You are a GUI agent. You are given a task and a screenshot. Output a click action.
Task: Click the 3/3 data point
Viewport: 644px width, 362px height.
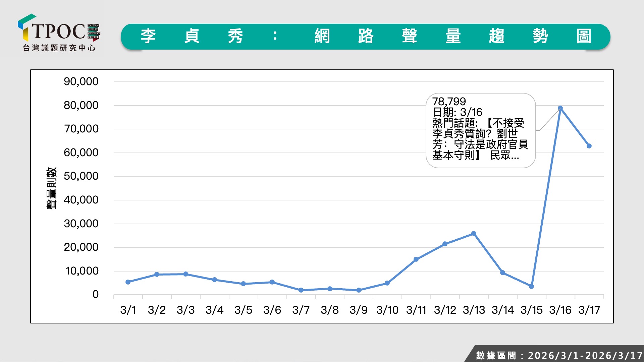[185, 274]
